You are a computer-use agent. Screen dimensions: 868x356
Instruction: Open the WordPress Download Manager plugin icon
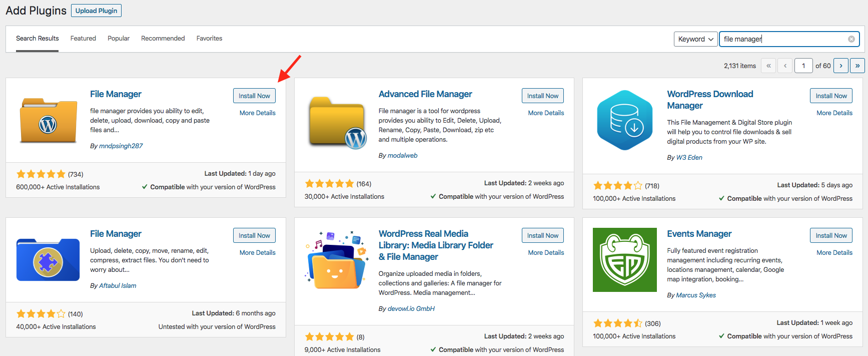tap(625, 120)
